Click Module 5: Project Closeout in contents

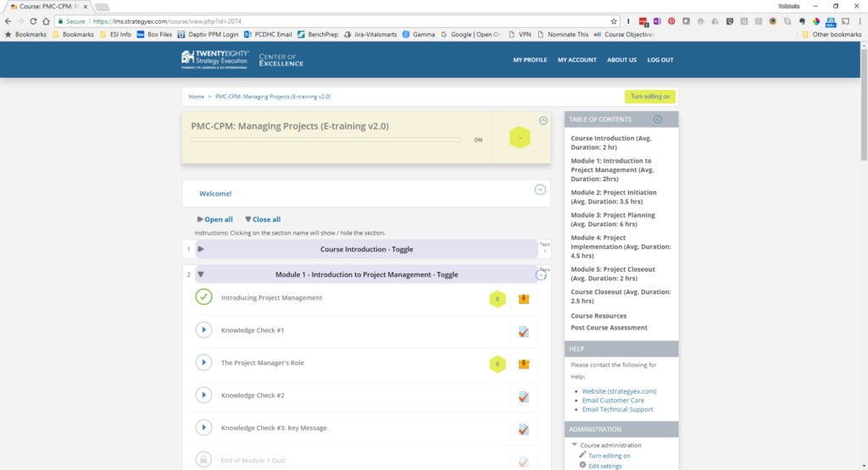613,274
